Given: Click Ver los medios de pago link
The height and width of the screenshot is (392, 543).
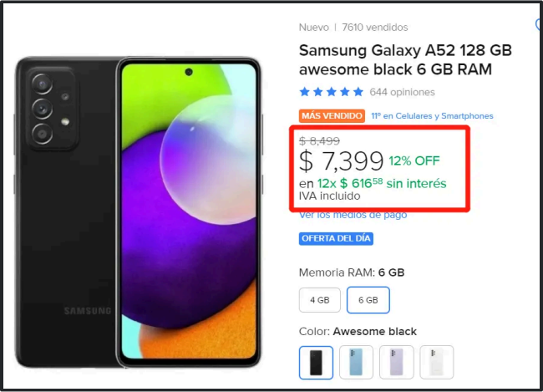Looking at the screenshot, I should (353, 215).
